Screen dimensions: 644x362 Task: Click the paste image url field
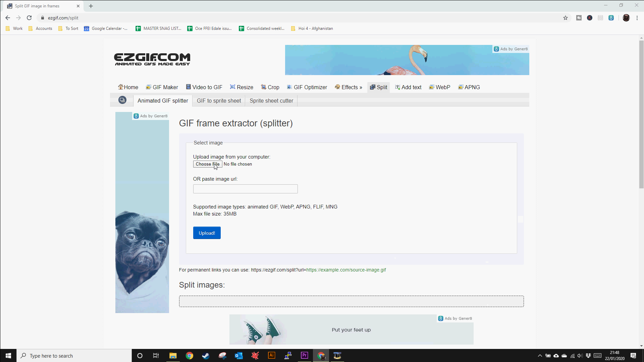pyautogui.click(x=245, y=189)
